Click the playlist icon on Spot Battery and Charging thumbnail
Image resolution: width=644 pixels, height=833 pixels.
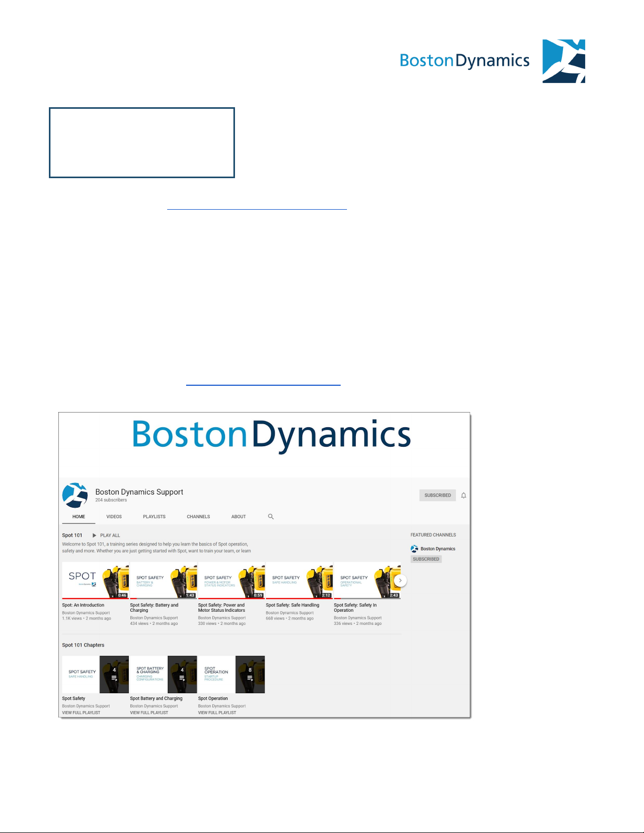182,678
